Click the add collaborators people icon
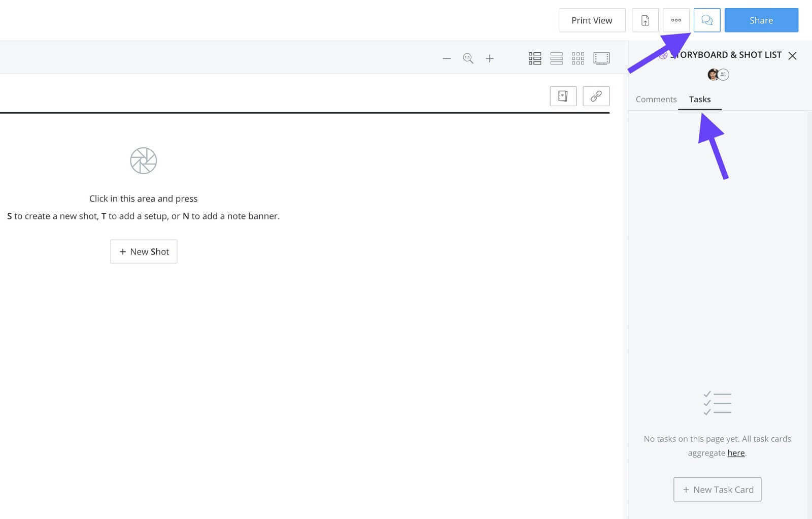The image size is (812, 519). point(724,75)
